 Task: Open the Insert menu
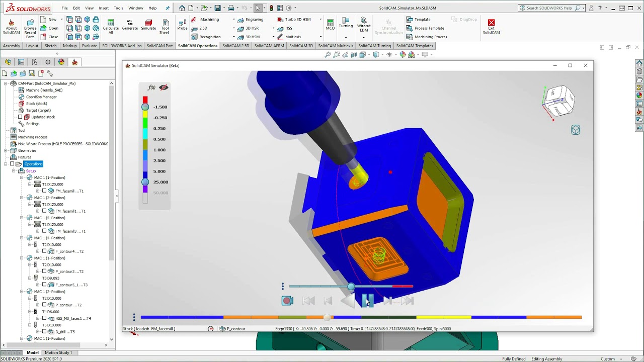[104, 8]
